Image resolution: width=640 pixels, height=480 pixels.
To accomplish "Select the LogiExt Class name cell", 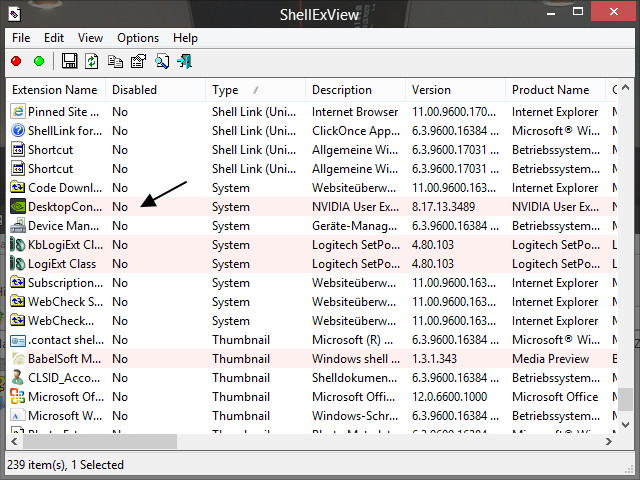I will [x=62, y=264].
